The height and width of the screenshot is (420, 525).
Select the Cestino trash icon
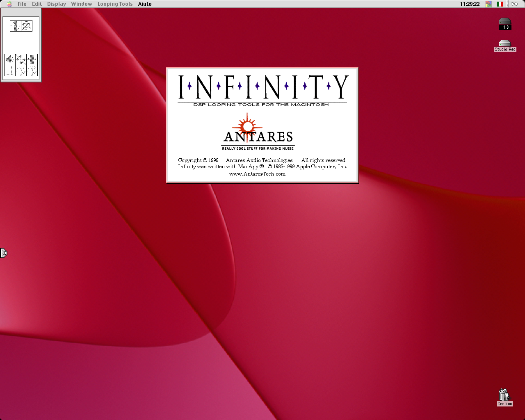pyautogui.click(x=504, y=397)
